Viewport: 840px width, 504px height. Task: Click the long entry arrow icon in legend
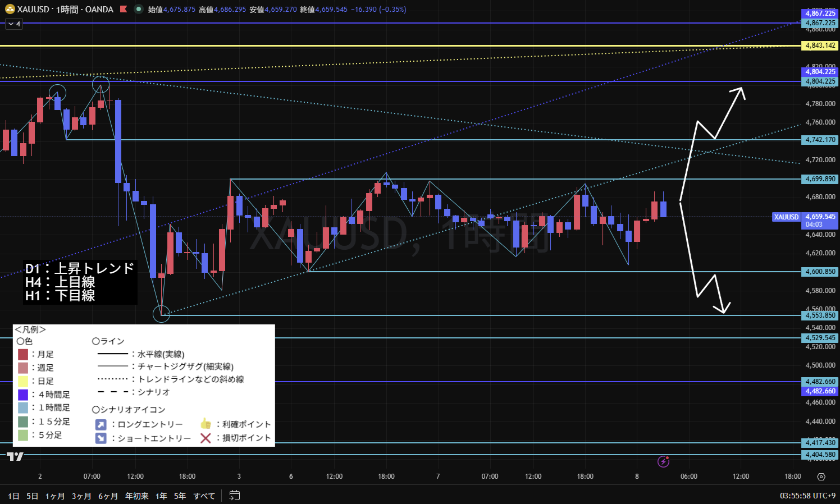(101, 424)
